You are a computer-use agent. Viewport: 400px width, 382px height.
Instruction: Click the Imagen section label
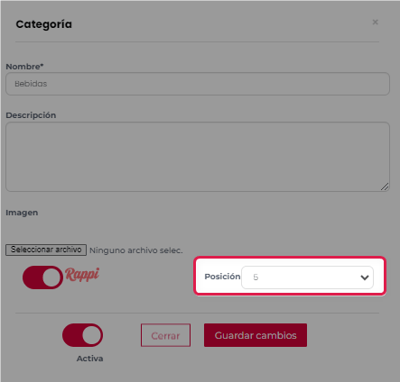22,213
